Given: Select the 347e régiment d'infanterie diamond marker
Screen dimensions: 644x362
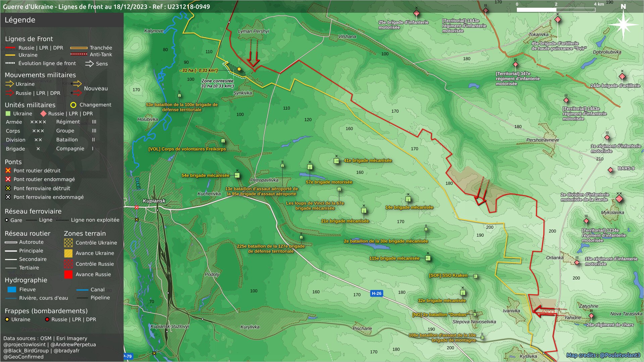Looking at the screenshot, I should coord(516,65).
